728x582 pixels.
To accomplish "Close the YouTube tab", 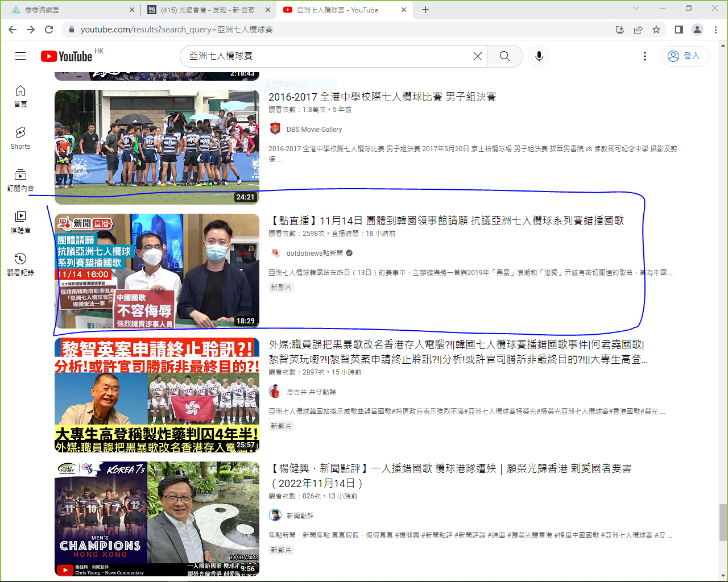I will click(404, 10).
